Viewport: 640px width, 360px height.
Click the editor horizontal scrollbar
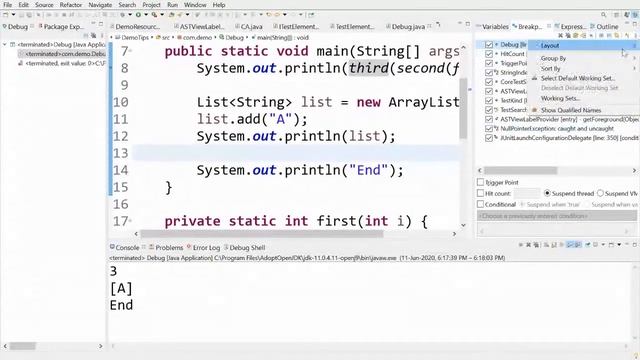pyautogui.click(x=262, y=234)
